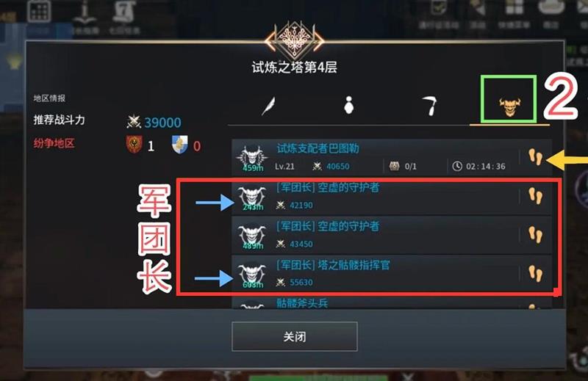Image resolution: width=588 pixels, height=381 pixels.
Task: Click the treasure chest 0/1 icon
Action: [x=394, y=166]
